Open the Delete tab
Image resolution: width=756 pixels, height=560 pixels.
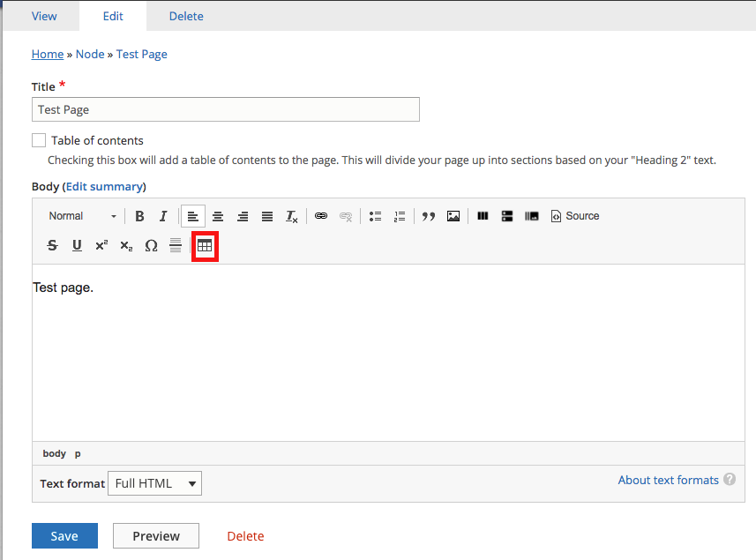(185, 16)
